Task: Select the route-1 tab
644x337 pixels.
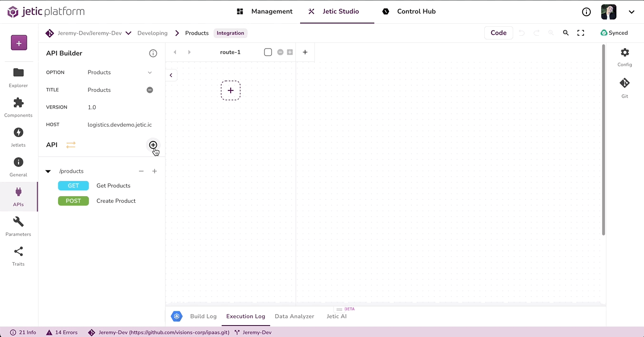Action: (230, 52)
